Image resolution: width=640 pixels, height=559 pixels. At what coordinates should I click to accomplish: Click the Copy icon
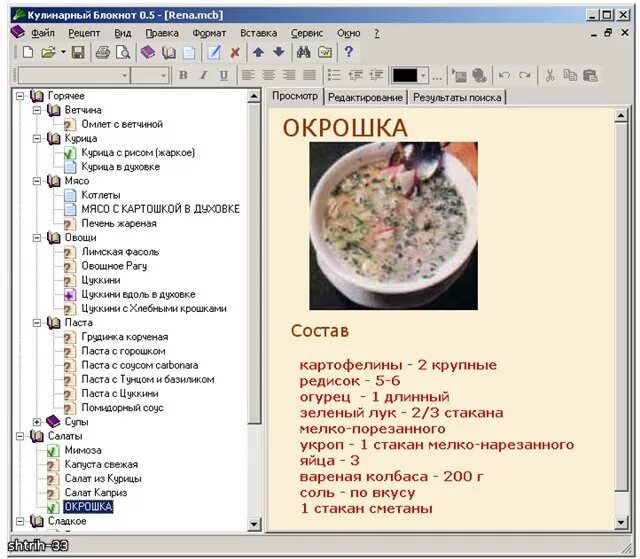pyautogui.click(x=570, y=75)
